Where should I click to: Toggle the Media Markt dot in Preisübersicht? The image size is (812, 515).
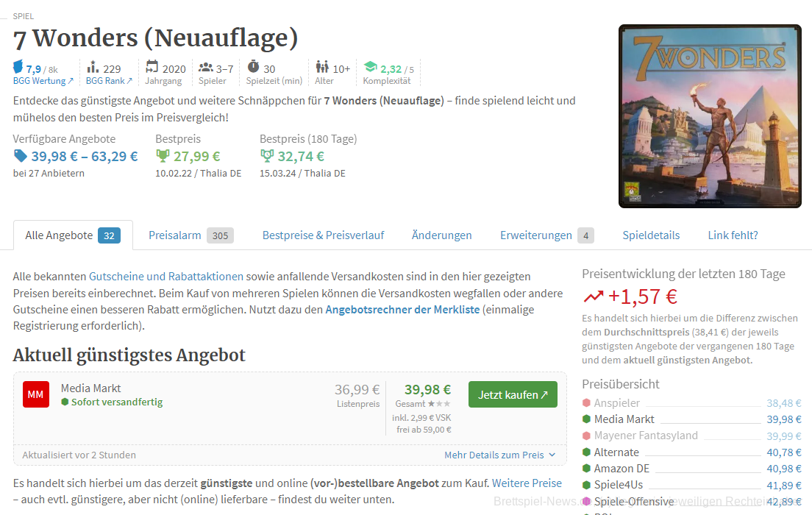point(587,419)
